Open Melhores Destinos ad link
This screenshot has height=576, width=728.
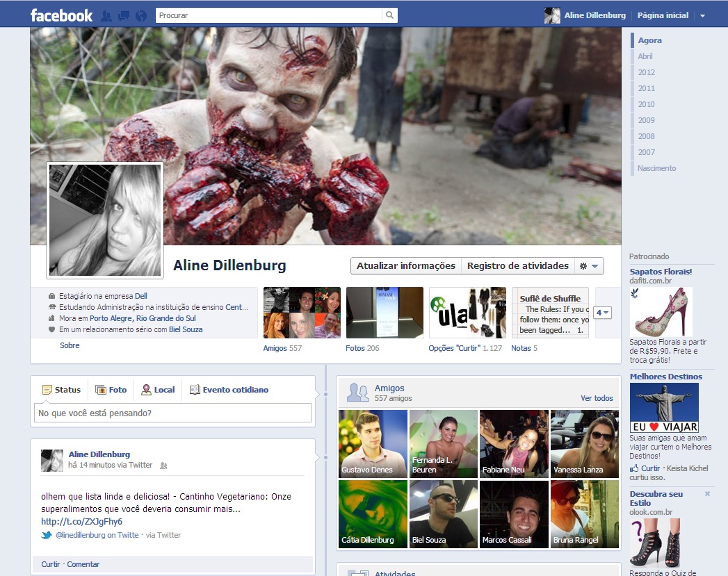[666, 377]
